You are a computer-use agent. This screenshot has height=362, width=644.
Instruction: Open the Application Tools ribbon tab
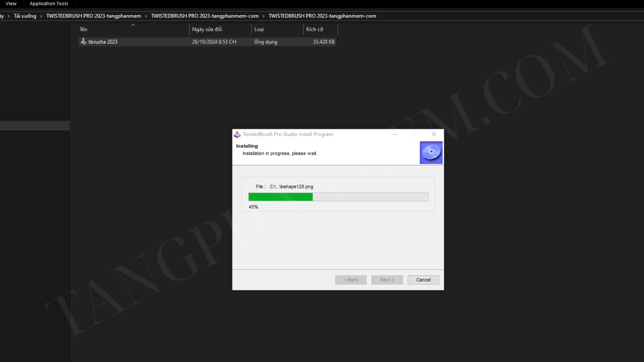49,4
